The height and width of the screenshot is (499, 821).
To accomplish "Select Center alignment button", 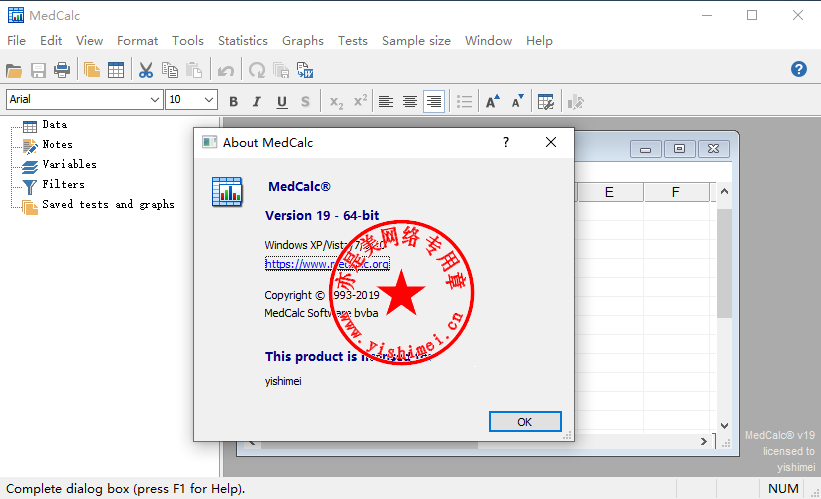I will point(410,102).
